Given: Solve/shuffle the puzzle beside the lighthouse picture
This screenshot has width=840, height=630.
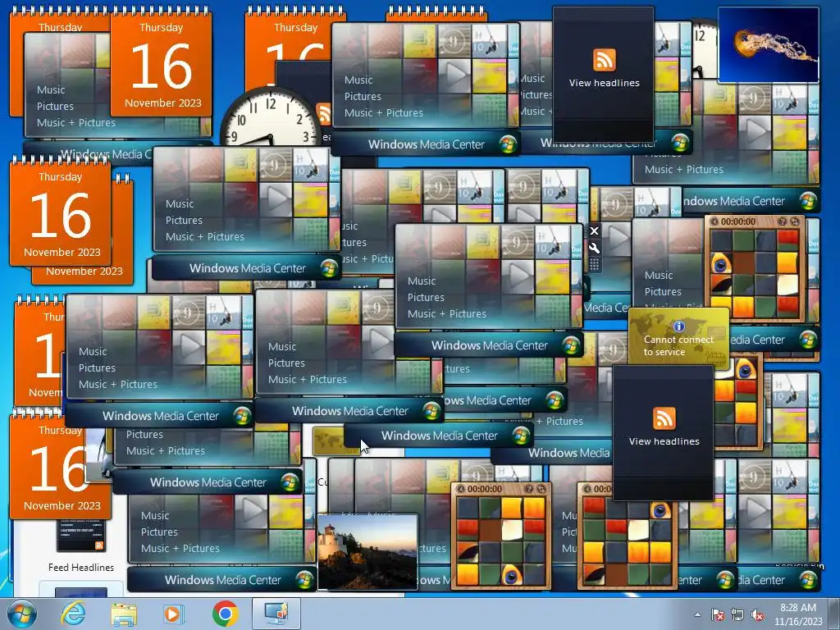Looking at the screenshot, I should tap(541, 489).
